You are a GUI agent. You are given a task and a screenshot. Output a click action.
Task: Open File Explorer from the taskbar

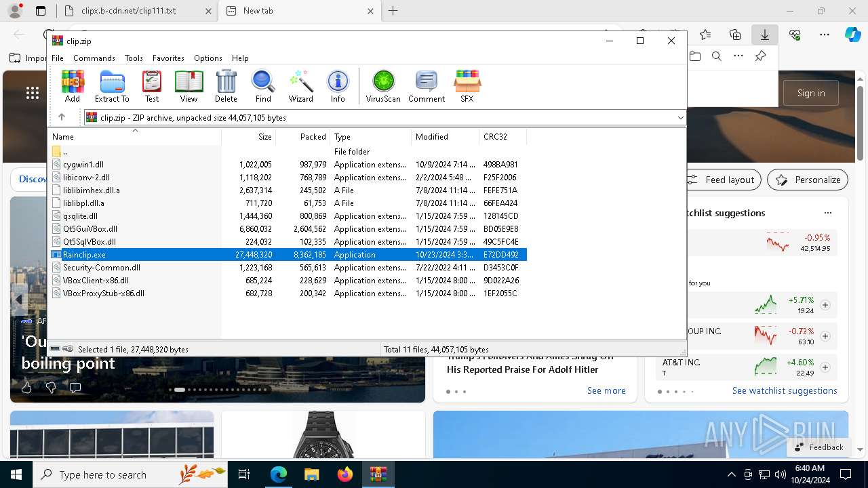point(312,474)
